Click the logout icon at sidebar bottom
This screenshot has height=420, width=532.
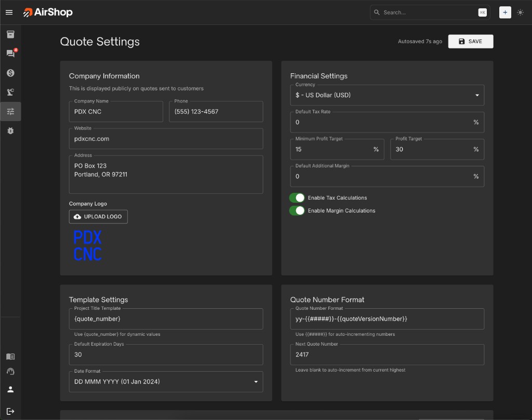(10, 411)
